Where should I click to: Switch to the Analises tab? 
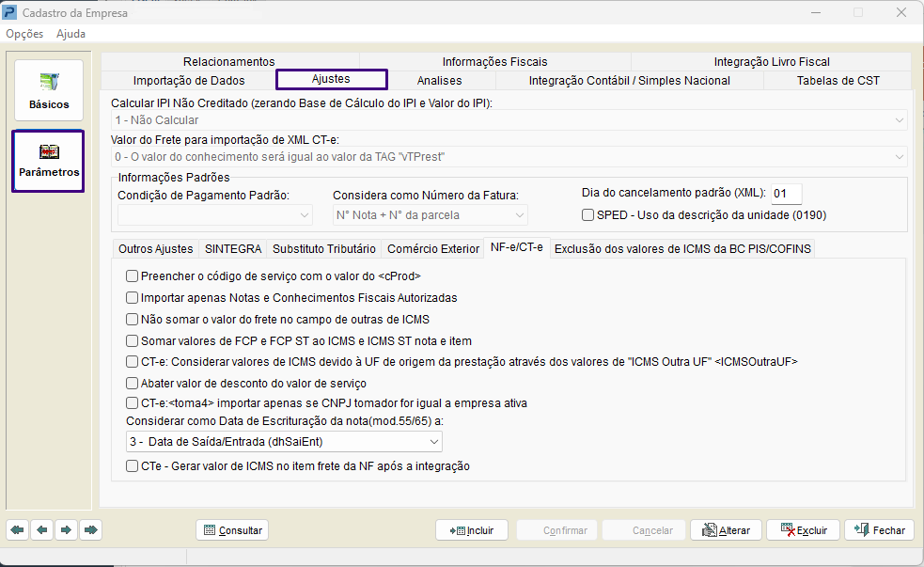tap(440, 80)
